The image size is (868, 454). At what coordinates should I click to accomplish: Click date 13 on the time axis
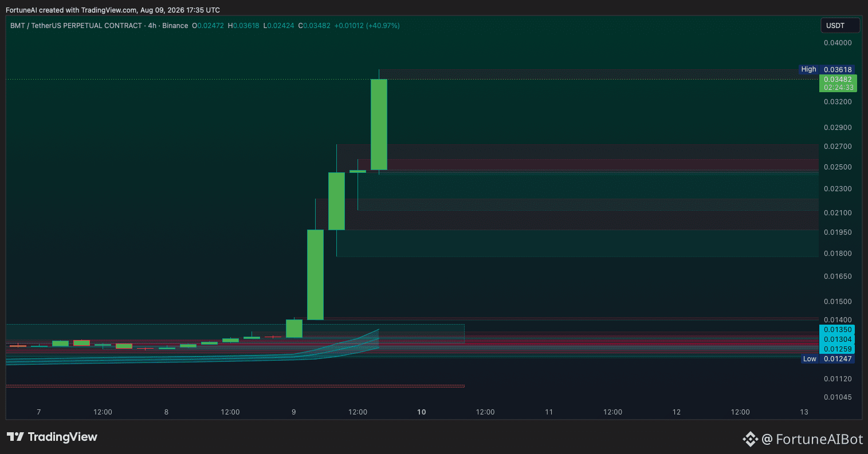(x=804, y=412)
